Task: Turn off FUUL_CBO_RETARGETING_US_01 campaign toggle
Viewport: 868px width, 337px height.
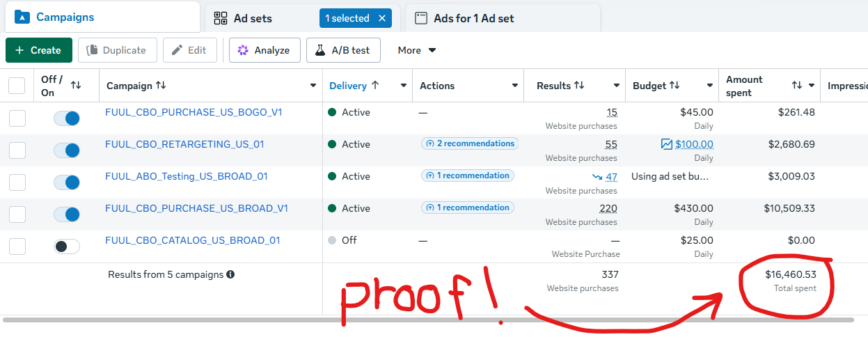Action: [x=67, y=150]
